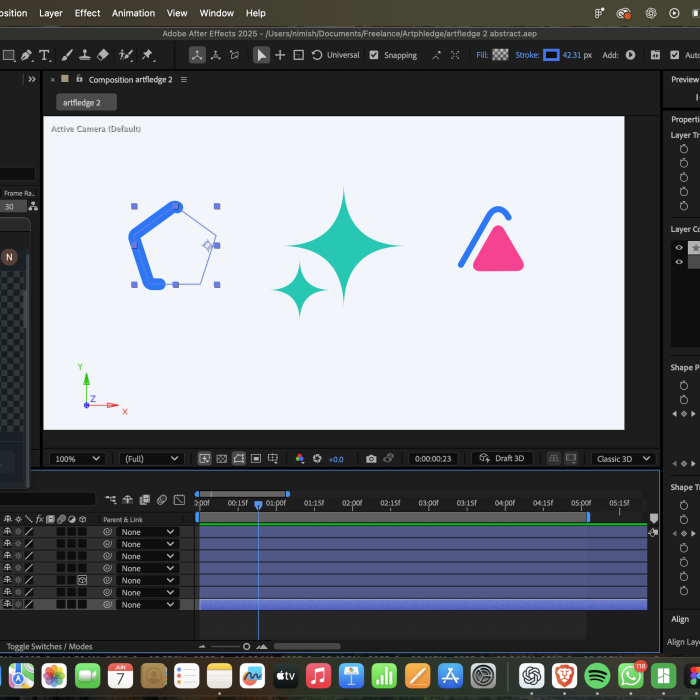Toggle the Snapping checkbox
The height and width of the screenshot is (700, 700).
tap(374, 55)
